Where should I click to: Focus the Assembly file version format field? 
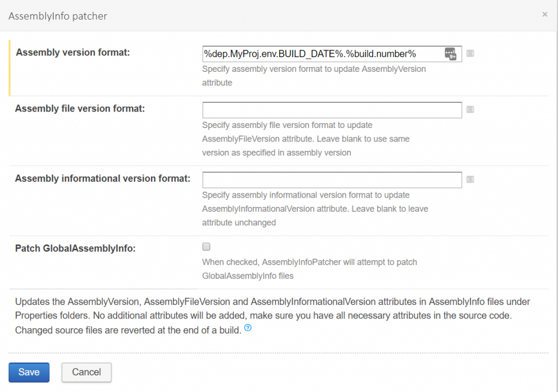(x=332, y=110)
